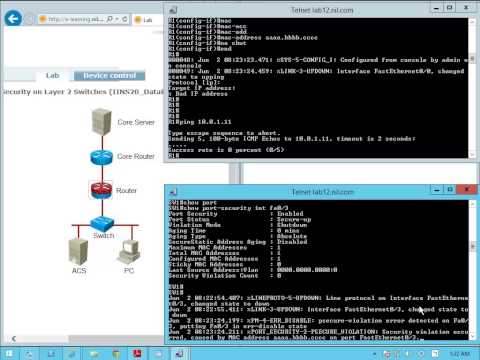Show hidden tray icons arrow
Image resolution: width=480 pixels, height=360 pixels.
(375, 354)
